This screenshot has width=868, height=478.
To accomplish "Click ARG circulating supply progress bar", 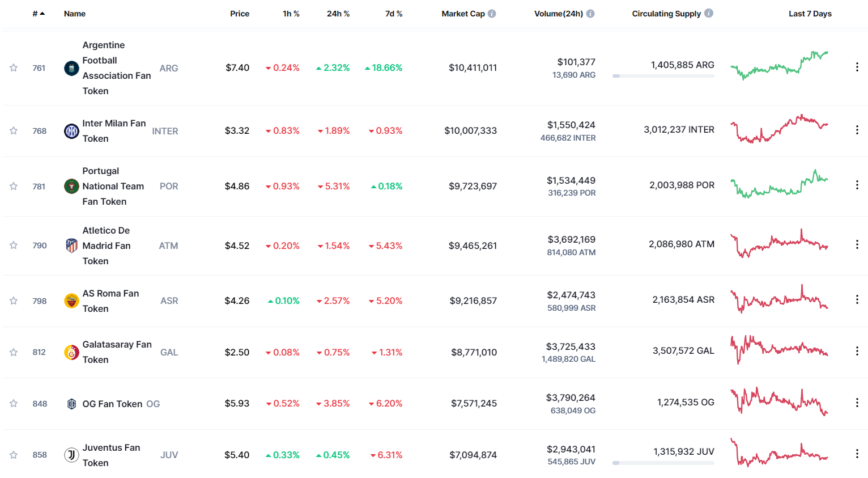I will pyautogui.click(x=663, y=76).
